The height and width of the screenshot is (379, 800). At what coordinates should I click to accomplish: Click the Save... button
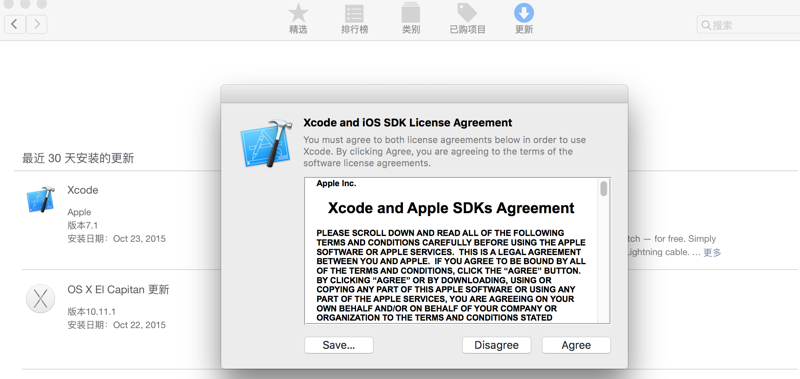tap(339, 345)
